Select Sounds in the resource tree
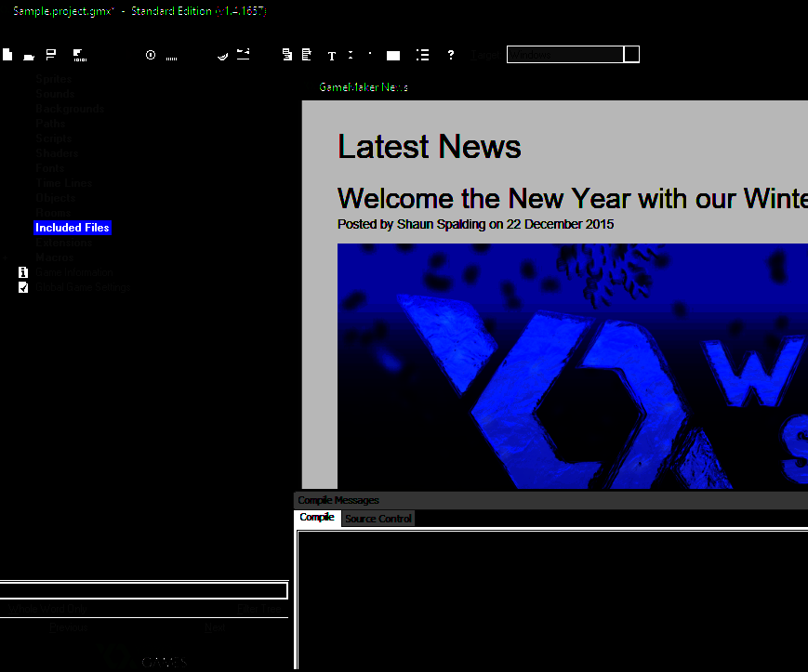The image size is (808, 672). tap(55, 94)
